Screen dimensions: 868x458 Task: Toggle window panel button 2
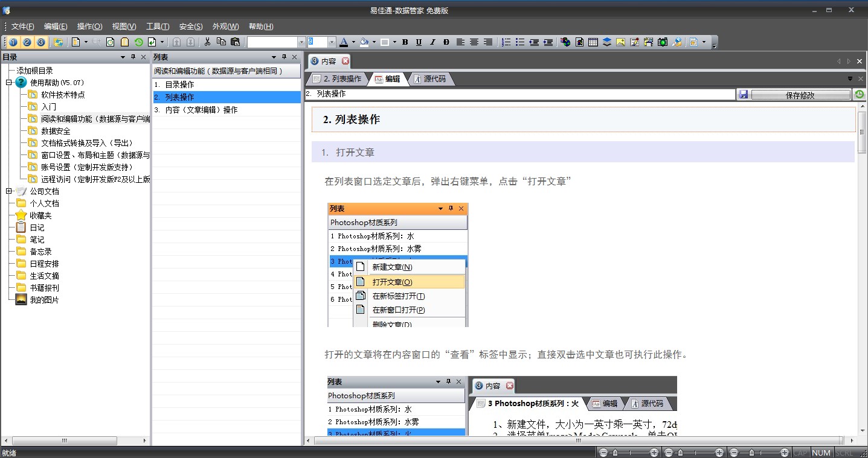[x=27, y=42]
